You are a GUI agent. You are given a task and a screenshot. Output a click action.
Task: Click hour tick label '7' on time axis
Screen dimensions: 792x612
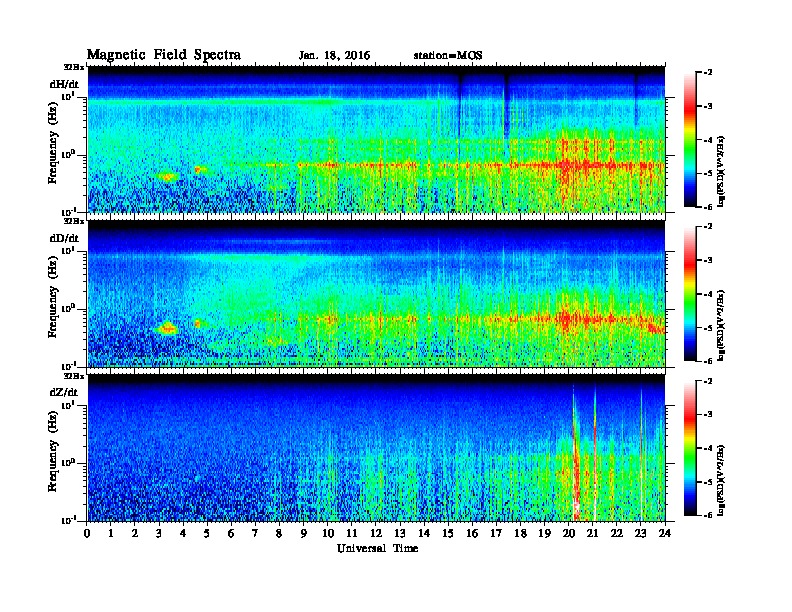256,533
